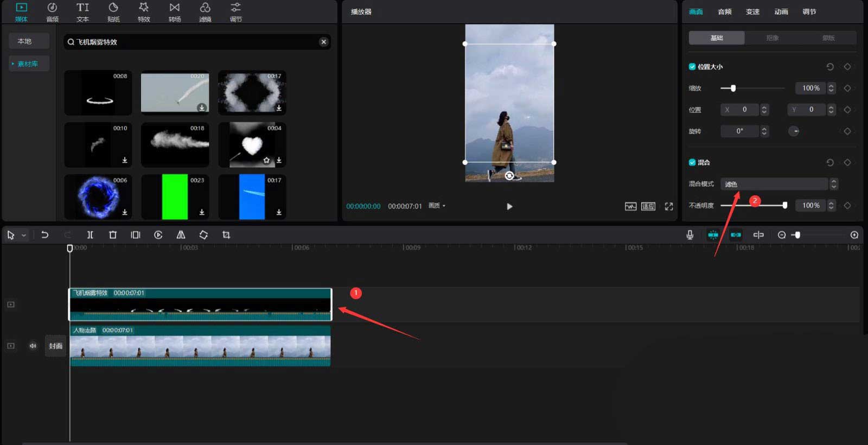Open the 特效 effects tab

(144, 12)
